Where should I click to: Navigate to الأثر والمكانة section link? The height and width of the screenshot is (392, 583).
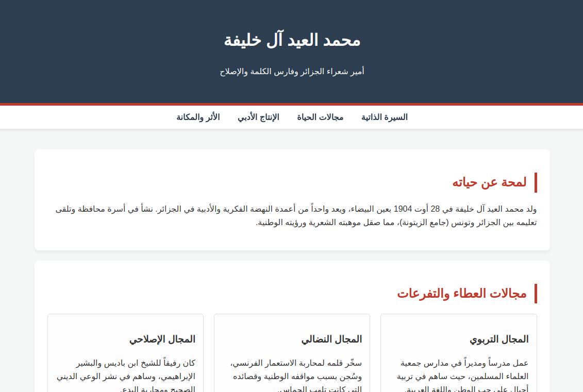198,117
